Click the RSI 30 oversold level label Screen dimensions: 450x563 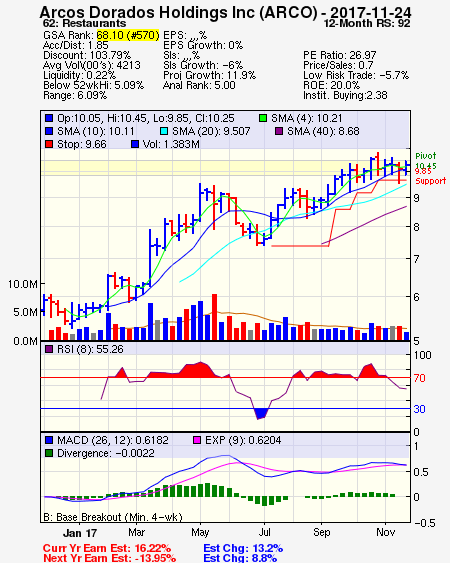[x=419, y=409]
